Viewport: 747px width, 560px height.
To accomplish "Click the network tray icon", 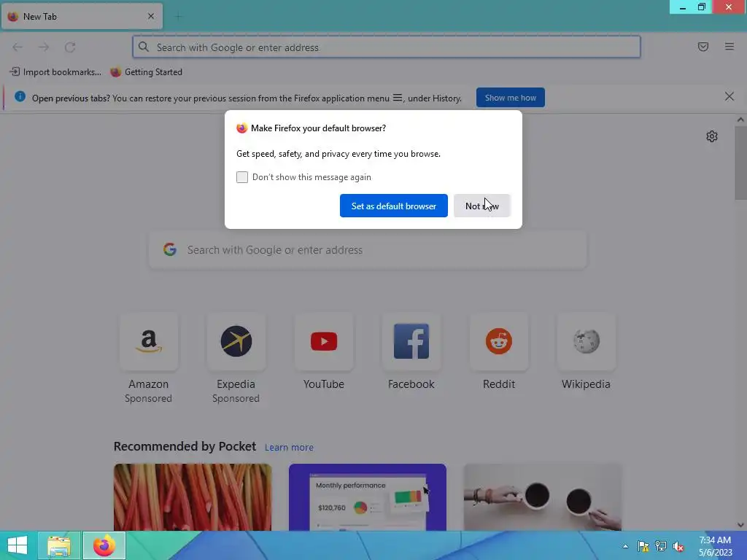I will (x=661, y=546).
